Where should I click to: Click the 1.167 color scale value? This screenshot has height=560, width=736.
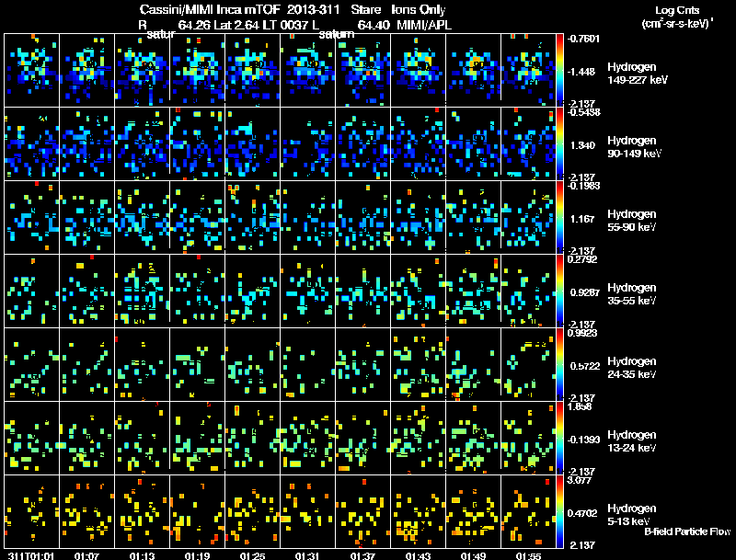tap(582, 219)
